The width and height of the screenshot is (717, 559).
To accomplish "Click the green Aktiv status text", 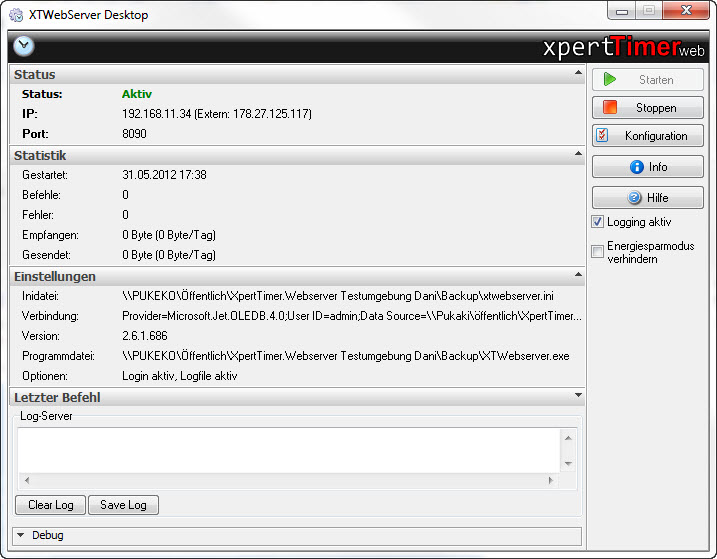I will coord(137,94).
